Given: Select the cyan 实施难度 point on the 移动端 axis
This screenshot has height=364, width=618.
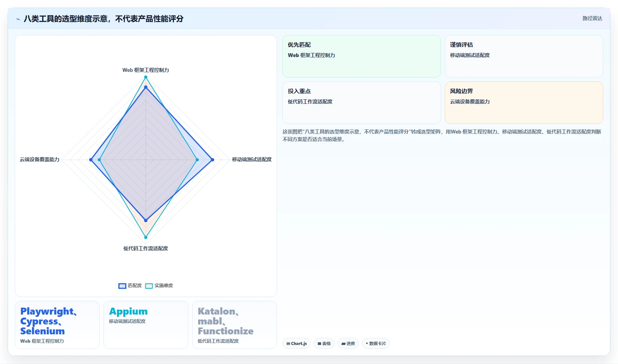Looking at the screenshot, I should pyautogui.click(x=197, y=160).
